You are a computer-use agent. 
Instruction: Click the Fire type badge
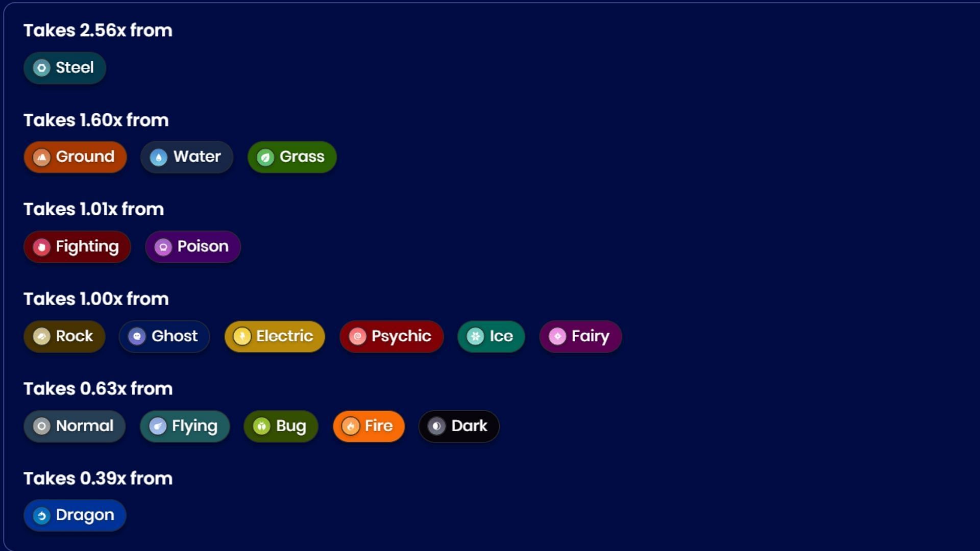pos(369,425)
